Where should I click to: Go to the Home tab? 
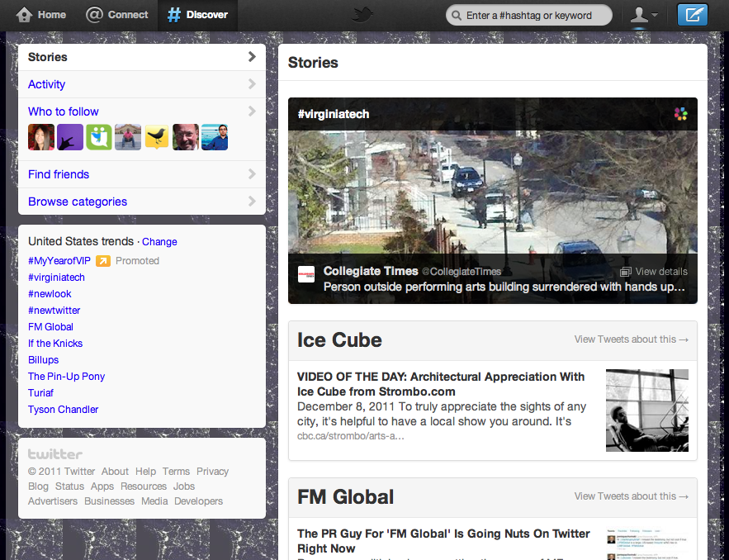click(41, 15)
